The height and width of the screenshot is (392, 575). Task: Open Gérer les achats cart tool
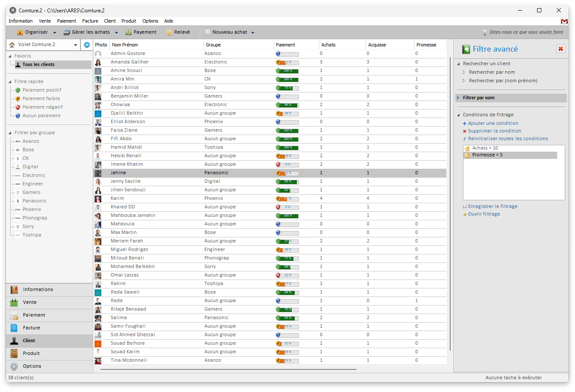[x=66, y=32]
